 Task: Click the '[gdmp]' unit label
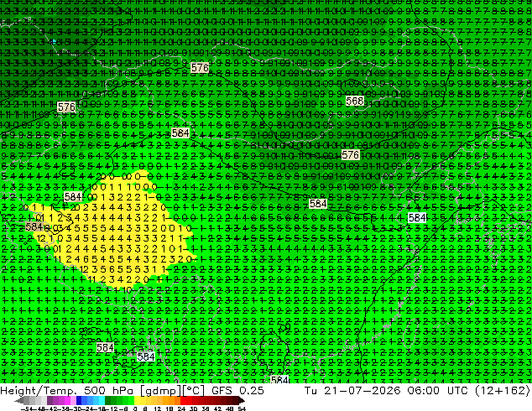tap(160, 391)
